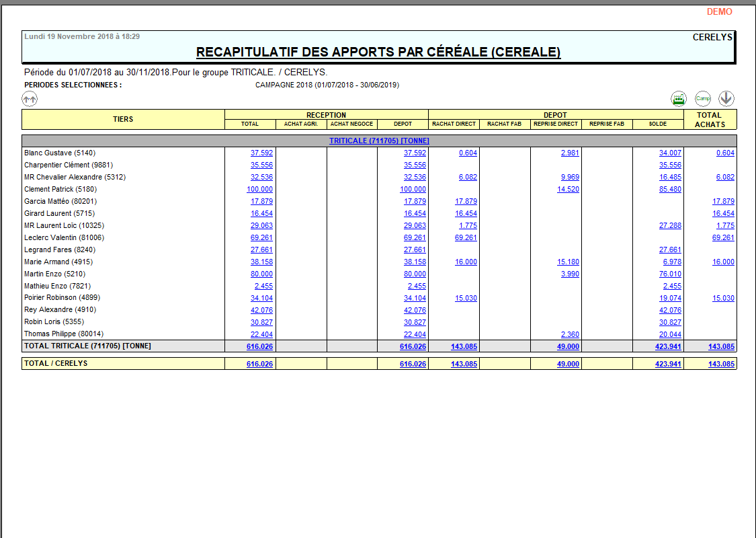Click Mathieu Enzo's depot value 2.455

417,286
